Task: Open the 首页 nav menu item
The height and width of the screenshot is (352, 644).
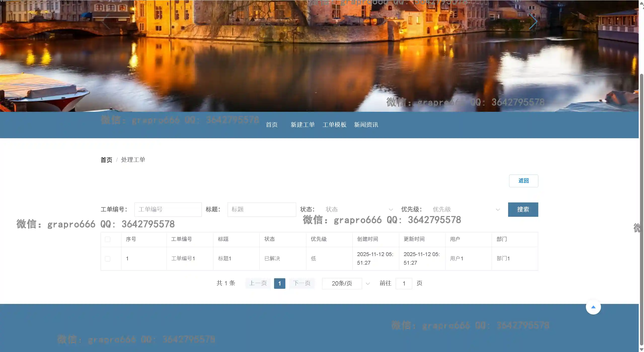Action: pos(272,125)
